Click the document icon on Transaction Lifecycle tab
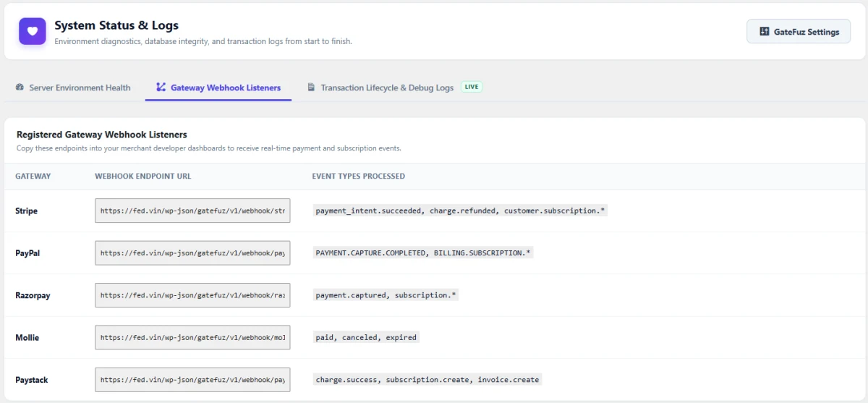The height and width of the screenshot is (403, 868). coord(311,88)
